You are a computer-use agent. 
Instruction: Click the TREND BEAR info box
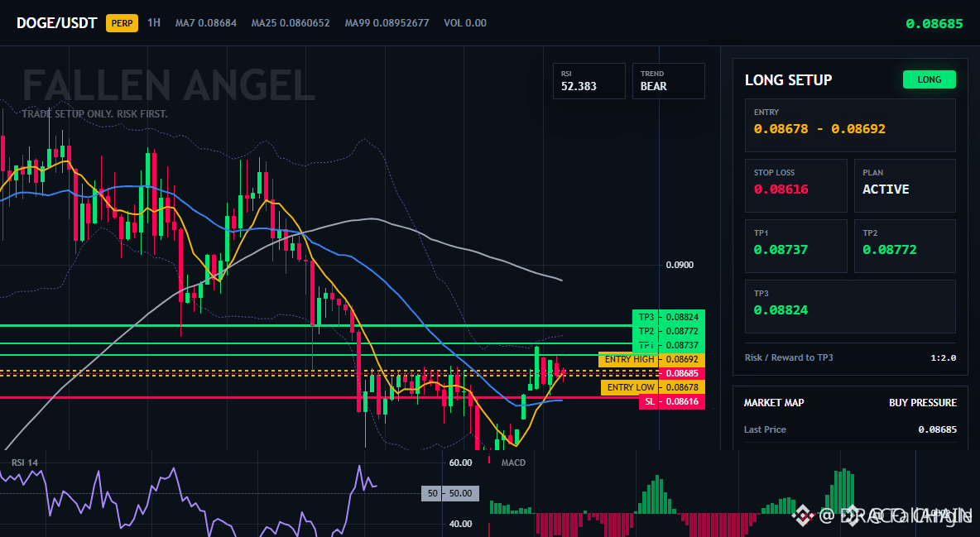668,80
